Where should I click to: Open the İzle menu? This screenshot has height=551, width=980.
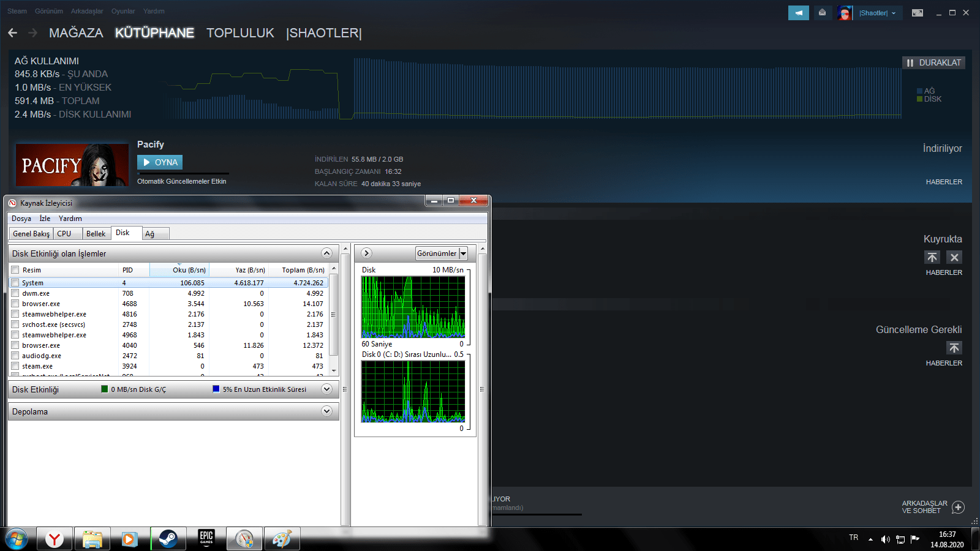coord(45,219)
